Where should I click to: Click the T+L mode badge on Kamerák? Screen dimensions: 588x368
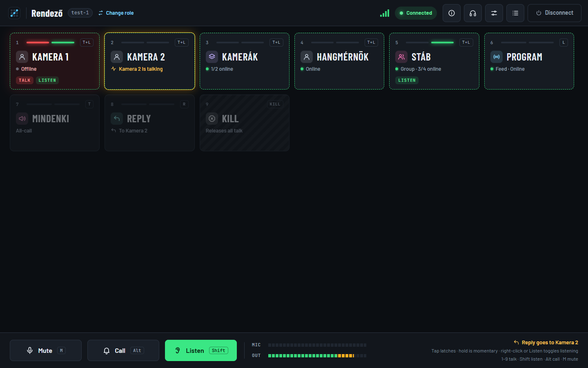pos(276,43)
